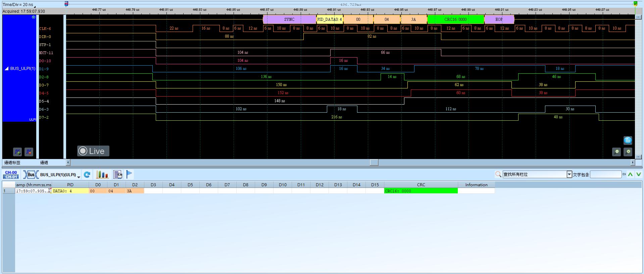Select row 1 header in table
The image size is (644, 274).
(x=9, y=191)
